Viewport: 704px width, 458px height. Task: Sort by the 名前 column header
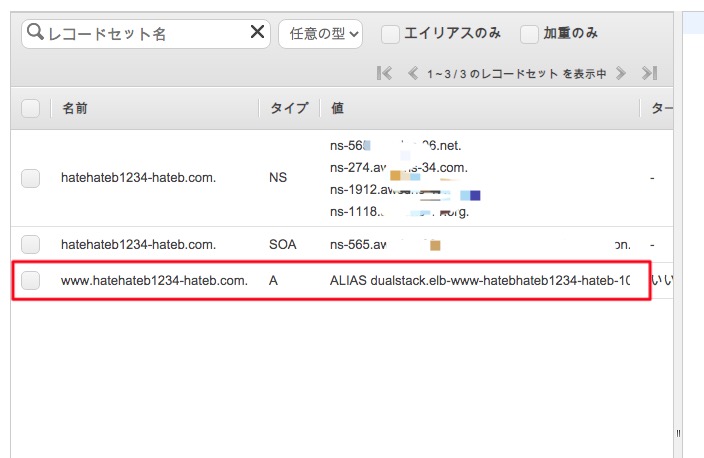[75, 108]
